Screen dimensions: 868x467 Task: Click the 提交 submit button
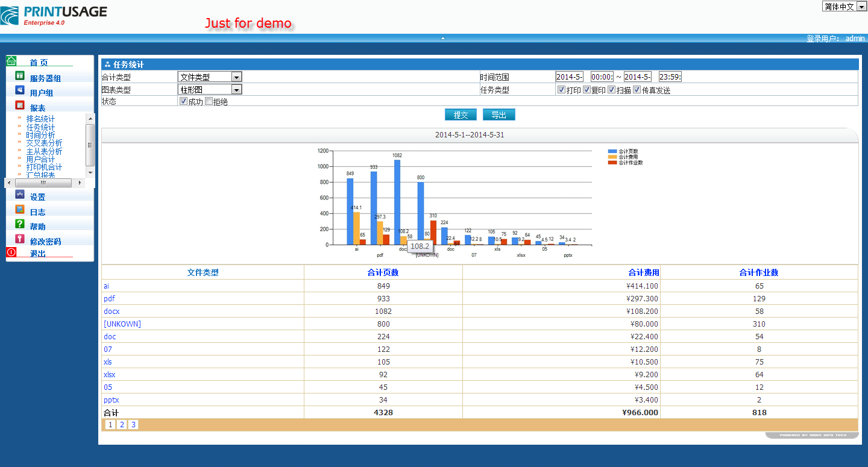461,114
